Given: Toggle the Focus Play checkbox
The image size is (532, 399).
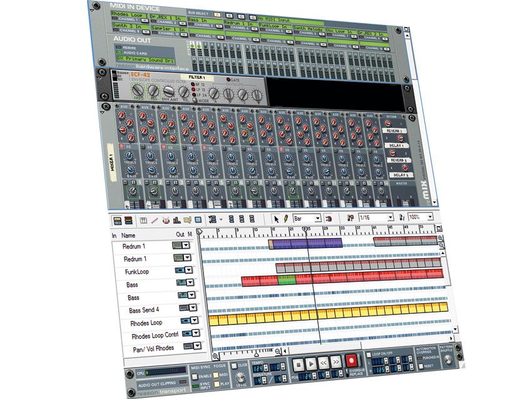Looking at the screenshot, I should click(x=217, y=384).
